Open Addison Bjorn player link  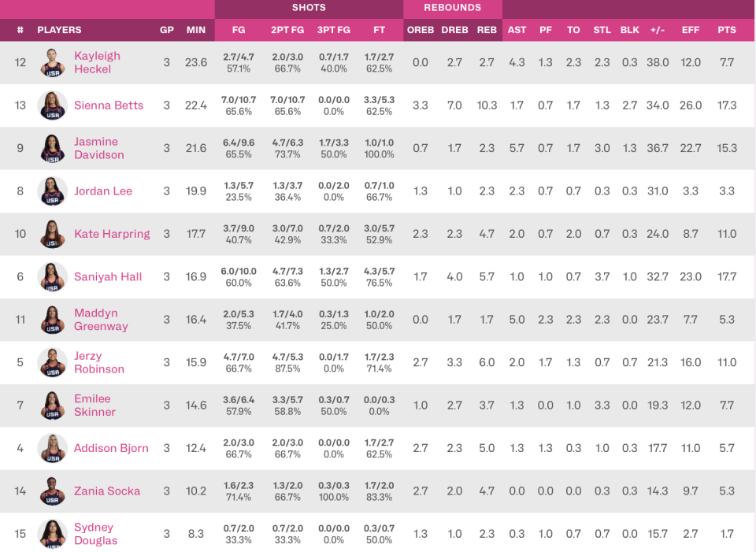coord(111,448)
